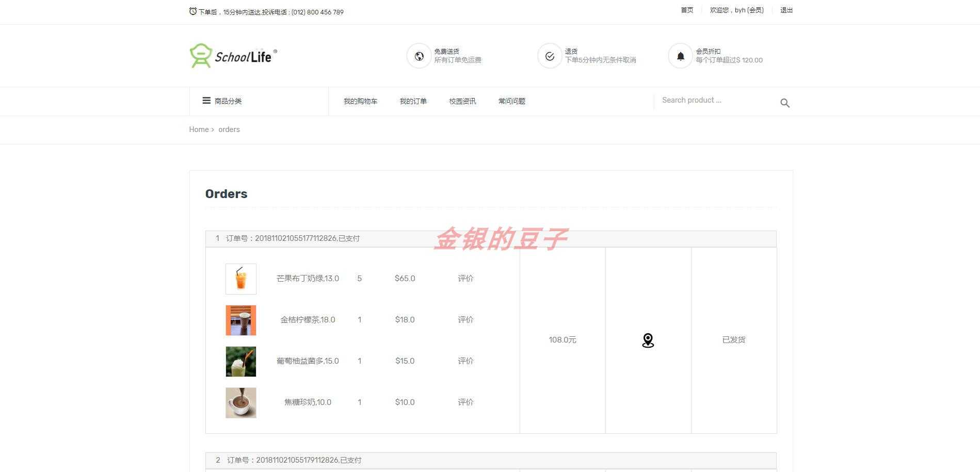Click order number 20181102105517​7112826 header
This screenshot has width=980, height=472.
click(x=491, y=238)
